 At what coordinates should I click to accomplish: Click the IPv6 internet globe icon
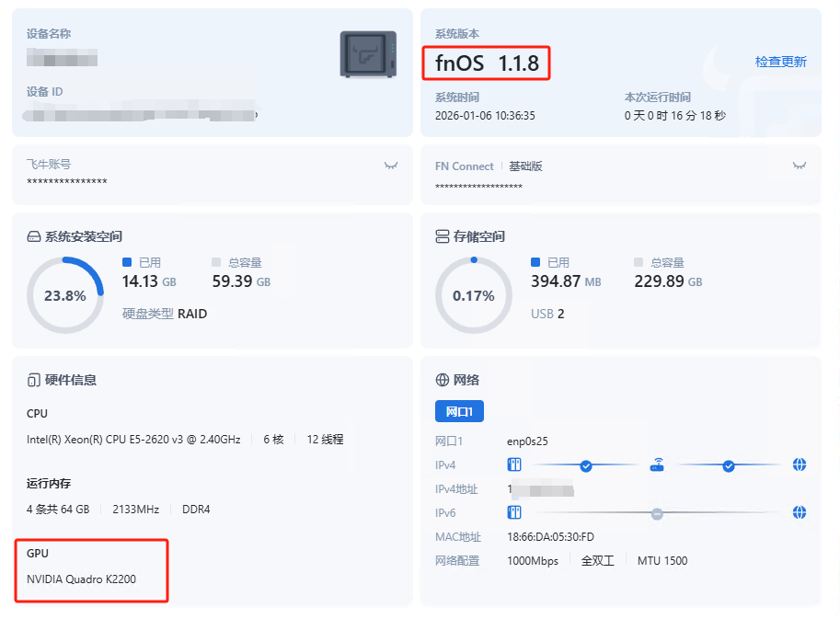(799, 512)
